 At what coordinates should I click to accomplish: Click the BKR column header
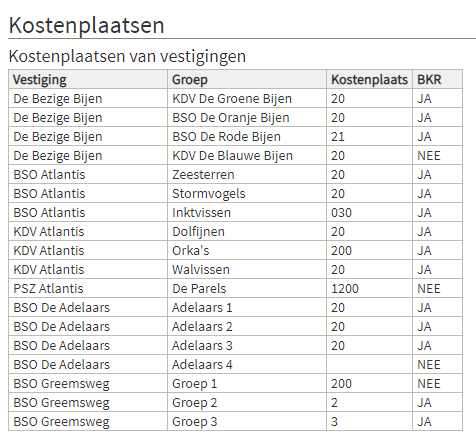click(x=437, y=79)
